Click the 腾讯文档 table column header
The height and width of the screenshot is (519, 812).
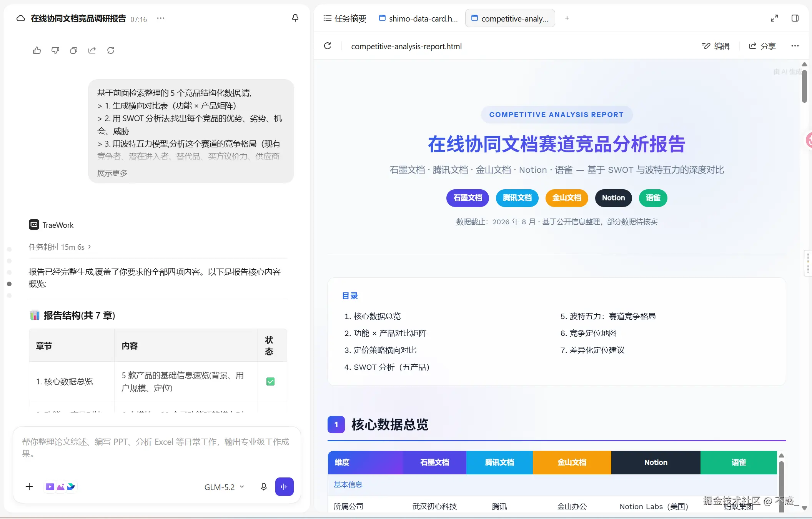coord(499,462)
